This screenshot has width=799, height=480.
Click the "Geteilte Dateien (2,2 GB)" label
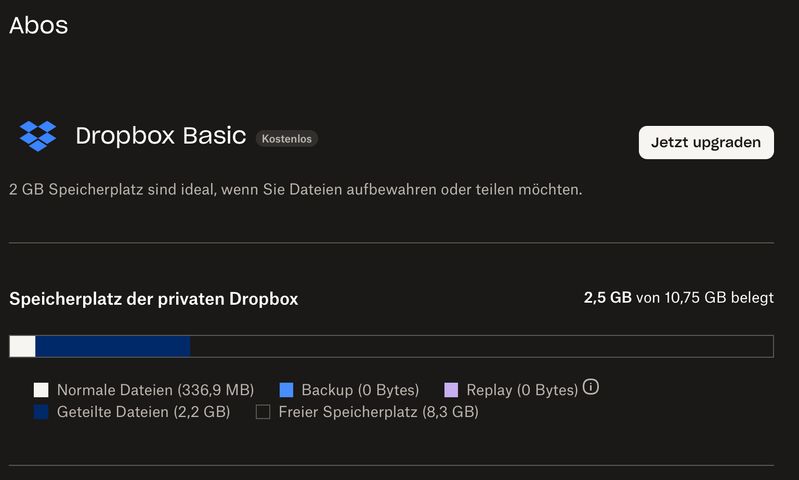tap(143, 412)
